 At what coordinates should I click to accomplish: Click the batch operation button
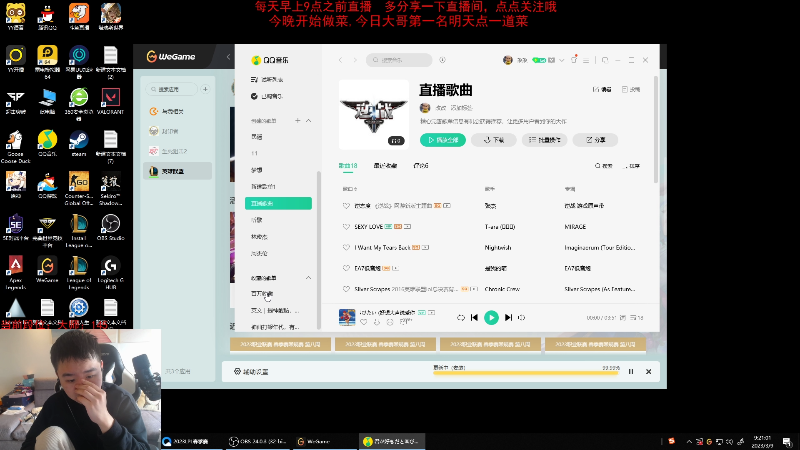click(x=544, y=140)
